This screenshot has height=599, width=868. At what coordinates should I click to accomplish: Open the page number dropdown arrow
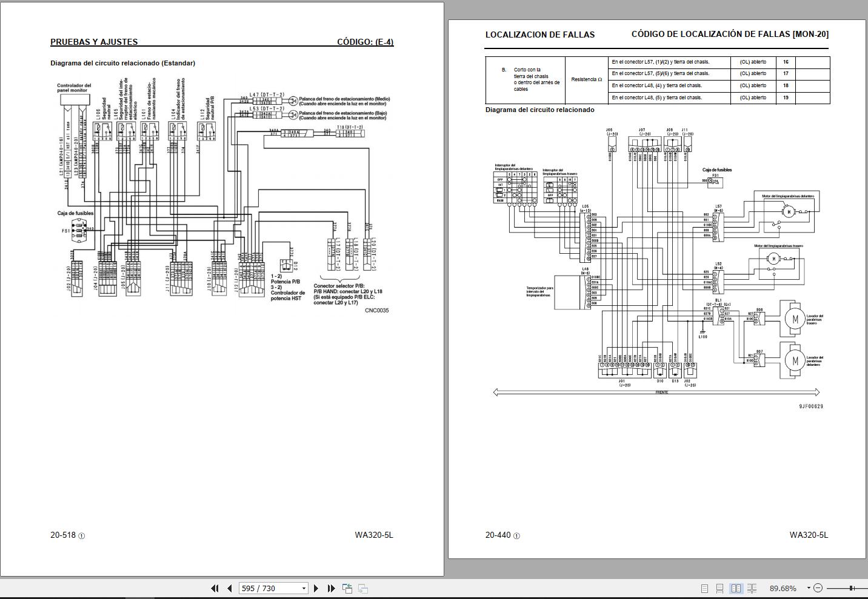(304, 589)
